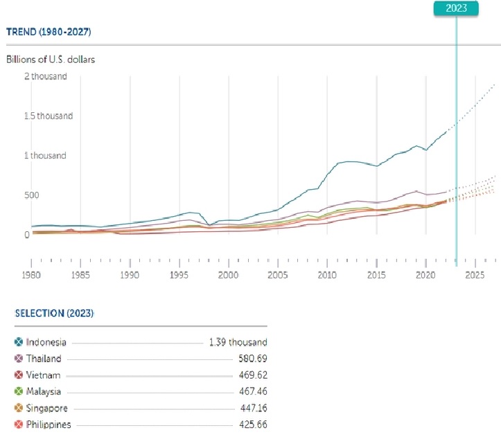This screenshot has width=501, height=448.
Task: Pick year 2000 on the timeline axis
Action: coord(229,275)
